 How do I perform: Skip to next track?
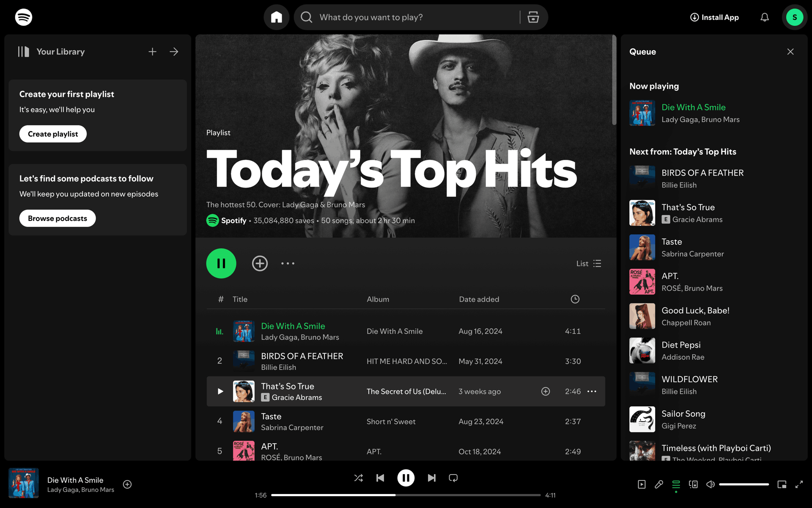coord(431,478)
